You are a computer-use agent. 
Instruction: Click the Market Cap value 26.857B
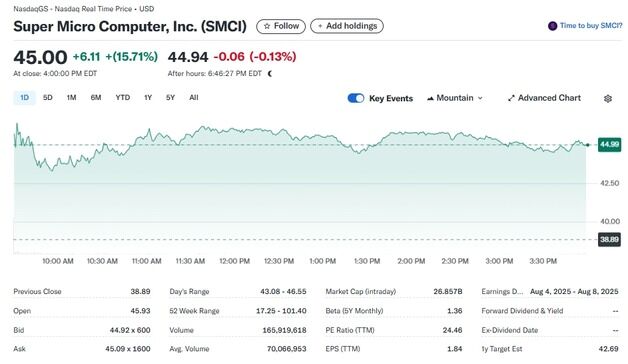click(x=448, y=292)
